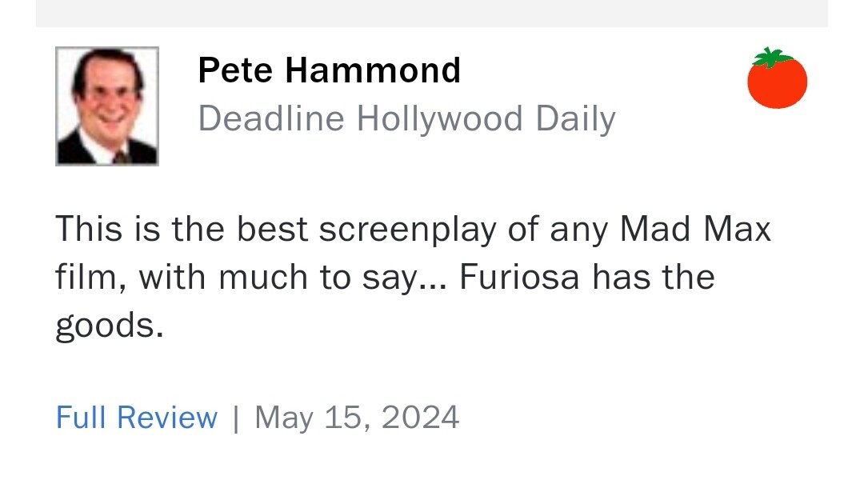The width and height of the screenshot is (864, 504).
Task: Click the gray divider bar above the review
Action: tap(432, 13)
